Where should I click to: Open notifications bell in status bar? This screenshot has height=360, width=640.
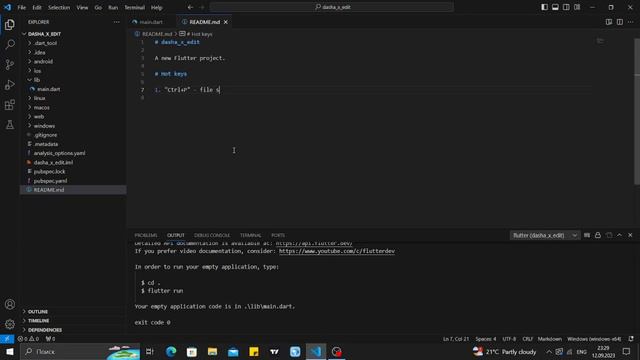tap(631, 339)
